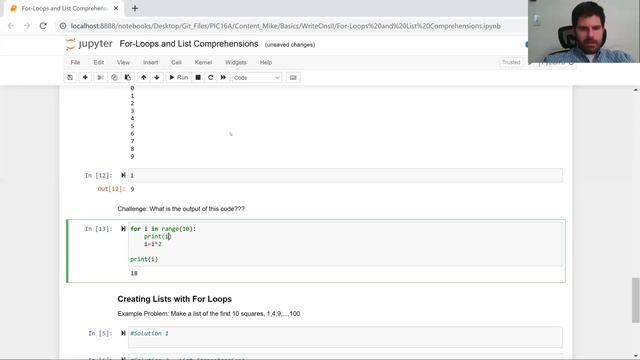Rename the notebook title For-Loops and List Comprehensions

189,44
